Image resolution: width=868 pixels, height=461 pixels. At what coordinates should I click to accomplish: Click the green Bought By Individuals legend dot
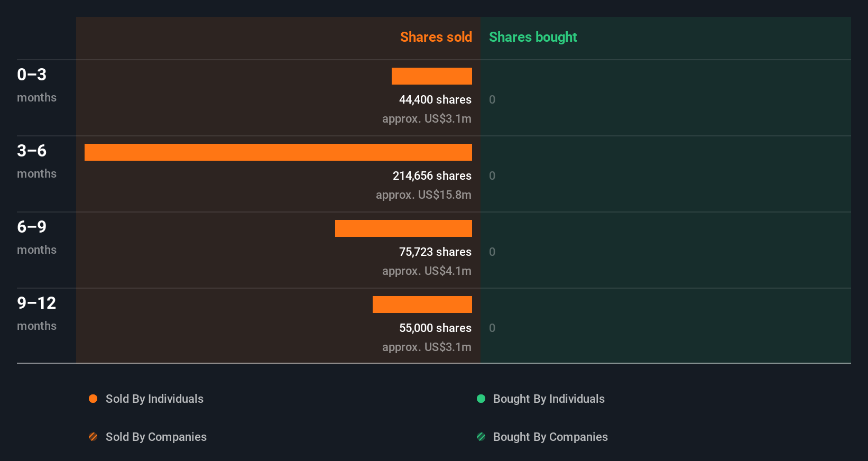coord(481,399)
